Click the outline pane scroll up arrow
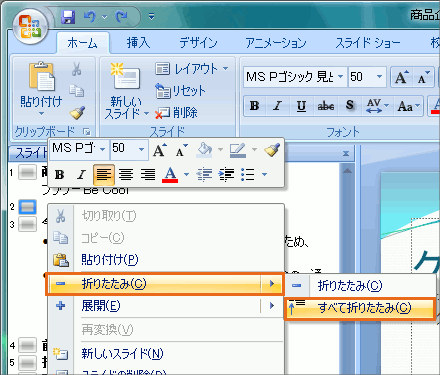Viewport: 440px width, 375px height. coord(347,171)
